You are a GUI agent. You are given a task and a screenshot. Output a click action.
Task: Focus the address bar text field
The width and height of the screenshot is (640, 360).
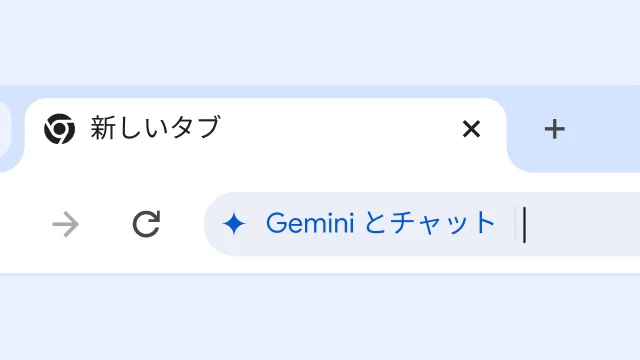tap(422, 224)
